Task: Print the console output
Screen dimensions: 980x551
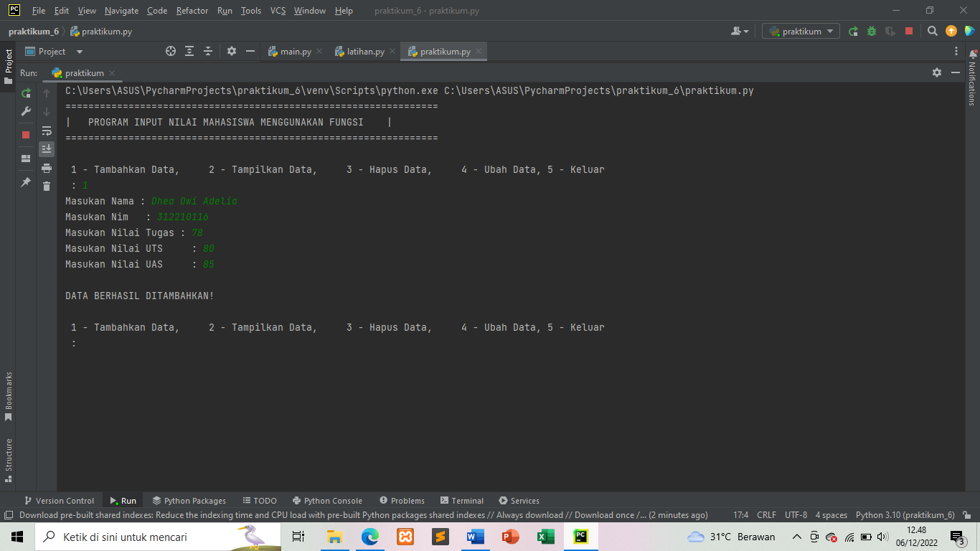Action: tap(47, 168)
